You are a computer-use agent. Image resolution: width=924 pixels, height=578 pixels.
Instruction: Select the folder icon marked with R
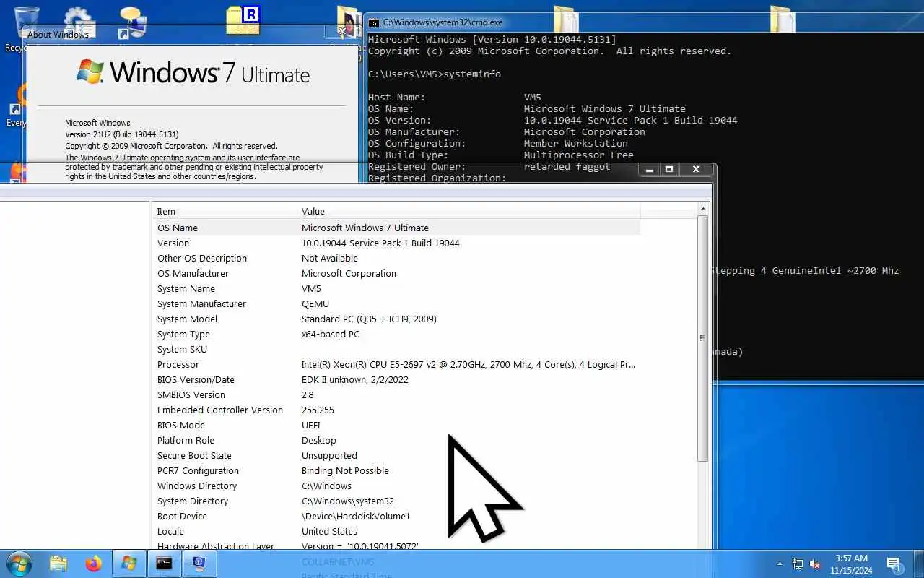[x=243, y=20]
